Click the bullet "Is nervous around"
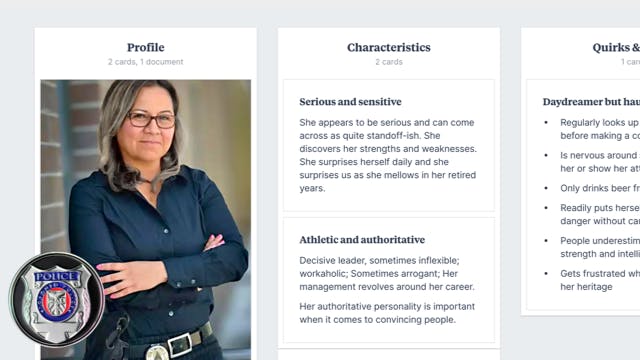 pyautogui.click(x=600, y=162)
